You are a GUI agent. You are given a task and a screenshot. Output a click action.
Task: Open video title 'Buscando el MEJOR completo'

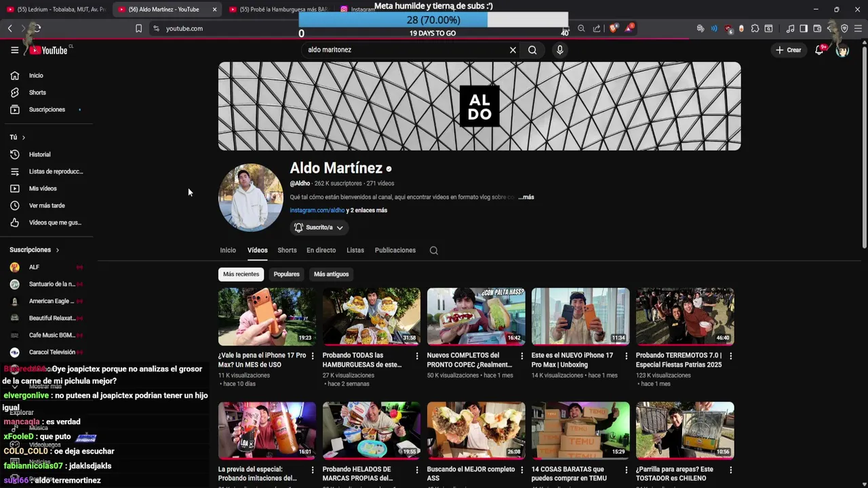pyautogui.click(x=471, y=474)
